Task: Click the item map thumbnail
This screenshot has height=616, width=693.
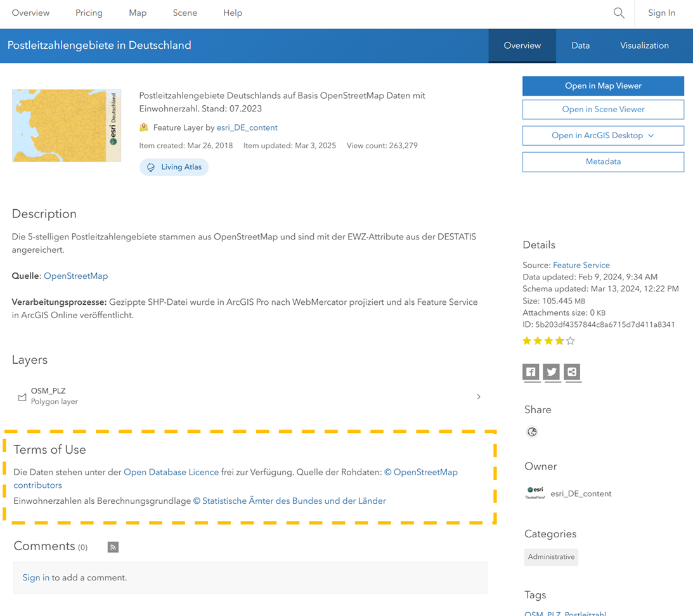Action: (67, 125)
